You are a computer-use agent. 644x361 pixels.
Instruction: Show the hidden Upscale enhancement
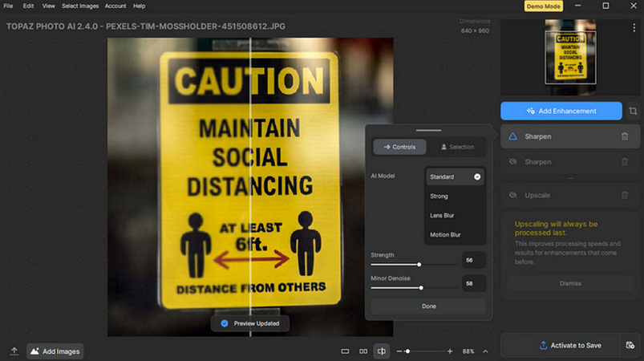click(x=512, y=195)
